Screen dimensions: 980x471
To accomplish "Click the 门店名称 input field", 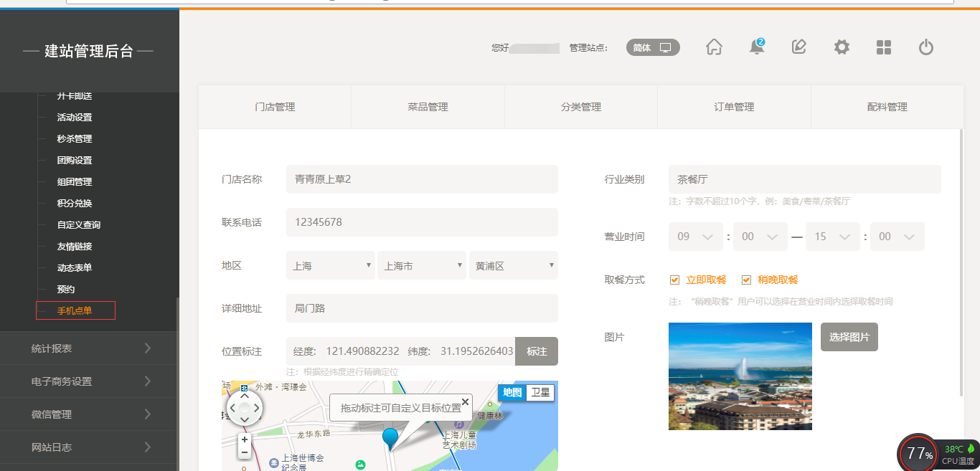I will click(x=421, y=179).
